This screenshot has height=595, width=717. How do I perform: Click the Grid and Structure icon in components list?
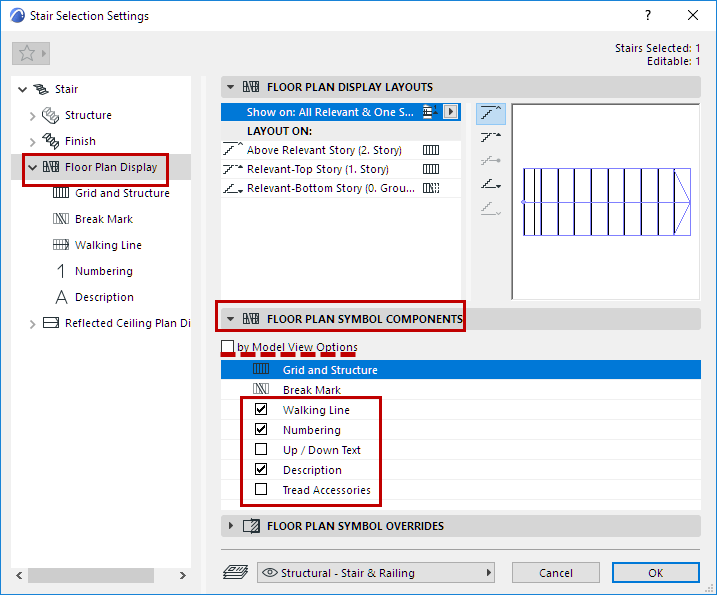[x=261, y=369]
